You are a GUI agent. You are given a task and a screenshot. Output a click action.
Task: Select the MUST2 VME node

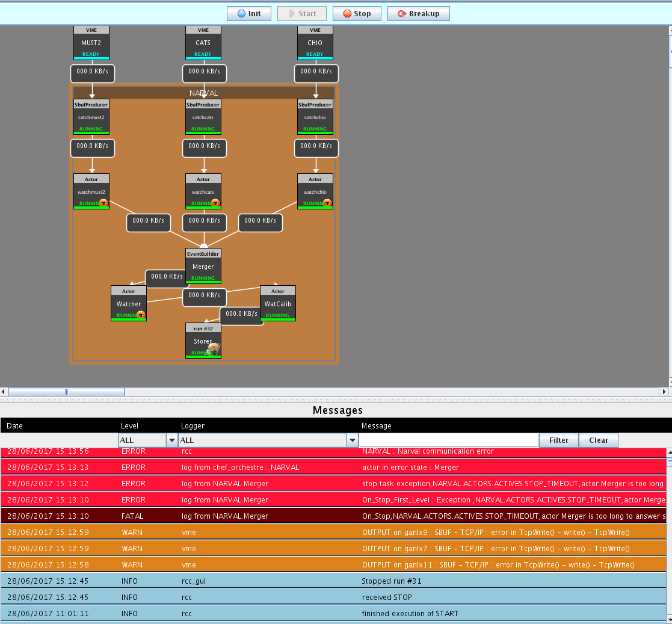pyautogui.click(x=91, y=43)
